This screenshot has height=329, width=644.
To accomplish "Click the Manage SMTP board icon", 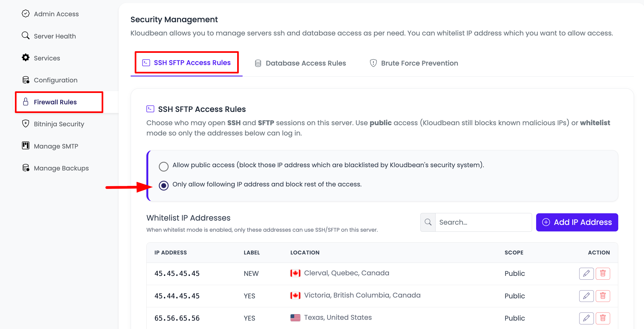I will click(25, 146).
